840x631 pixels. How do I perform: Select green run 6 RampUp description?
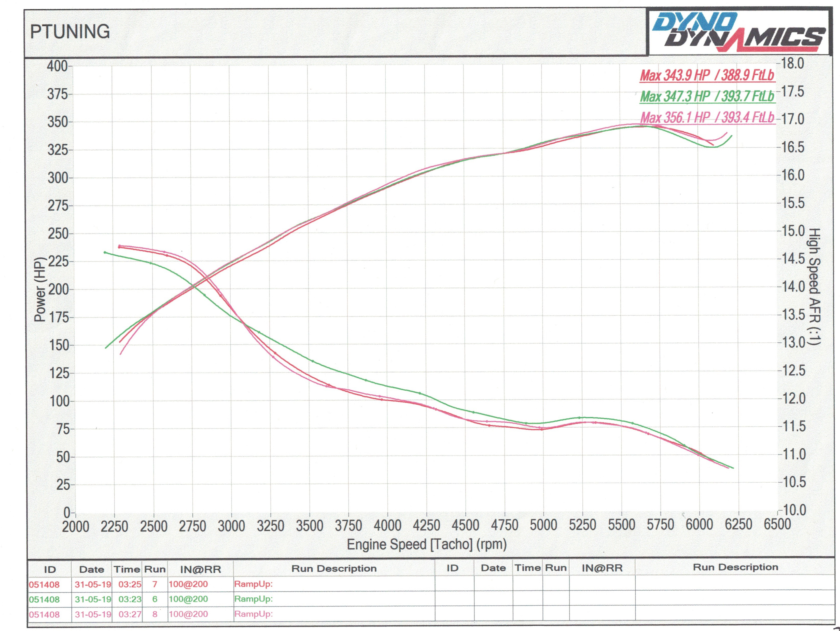[x=253, y=599]
